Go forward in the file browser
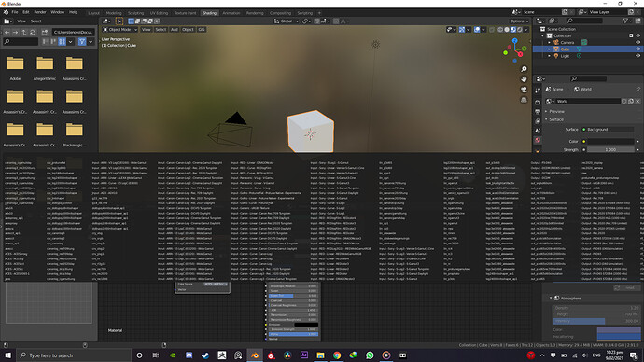 coord(15,32)
